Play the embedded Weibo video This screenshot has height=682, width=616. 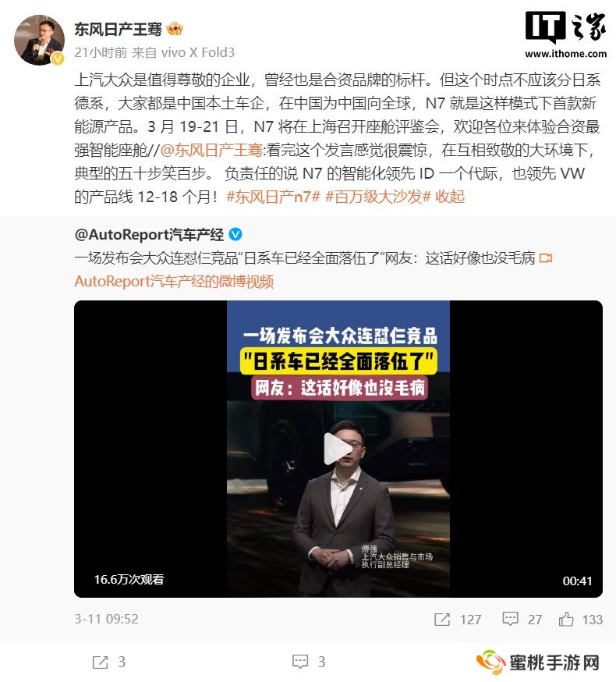click(x=338, y=449)
